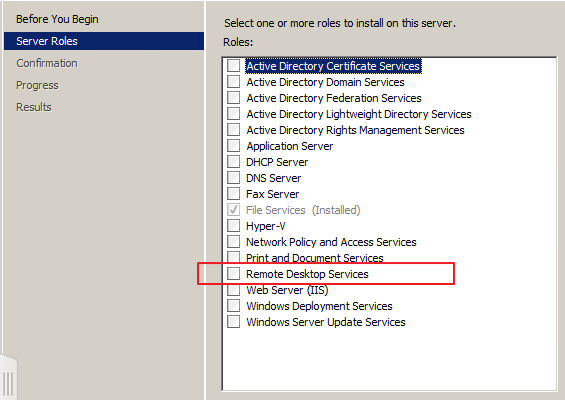Check the Active Directory Certificate Services checkbox
565x400 pixels.
[x=233, y=66]
